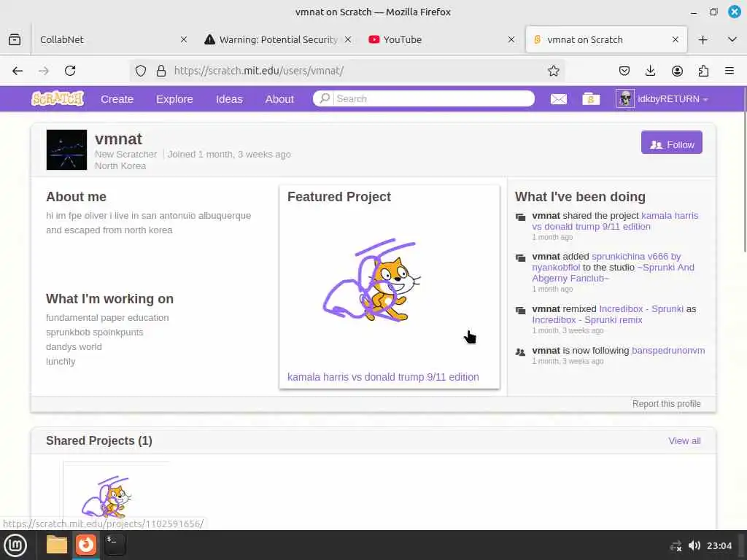Viewport: 747px width, 560px height.
Task: Click Report this profile
Action: click(x=666, y=404)
